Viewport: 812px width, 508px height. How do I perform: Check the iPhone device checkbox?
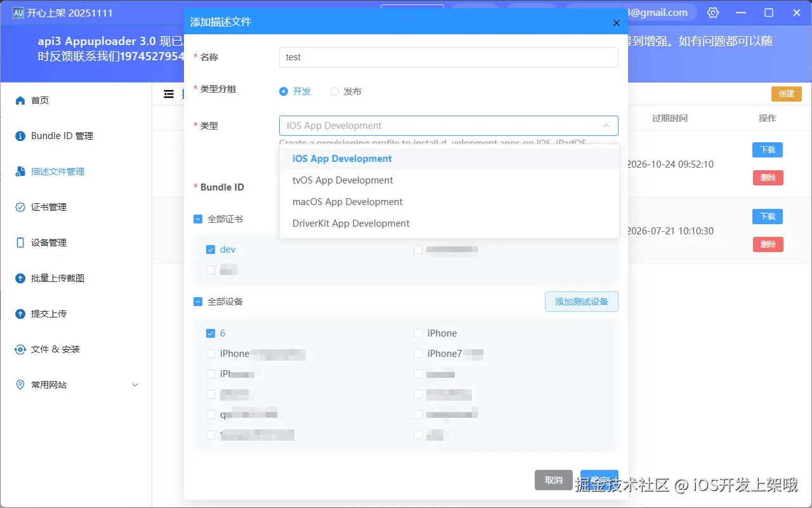click(x=418, y=333)
